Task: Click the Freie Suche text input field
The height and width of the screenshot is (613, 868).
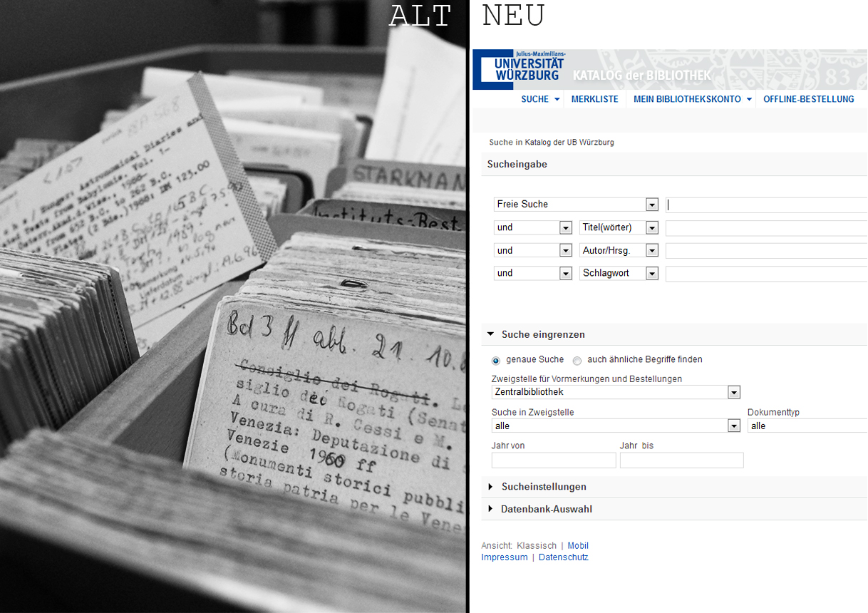Action: [x=766, y=205]
